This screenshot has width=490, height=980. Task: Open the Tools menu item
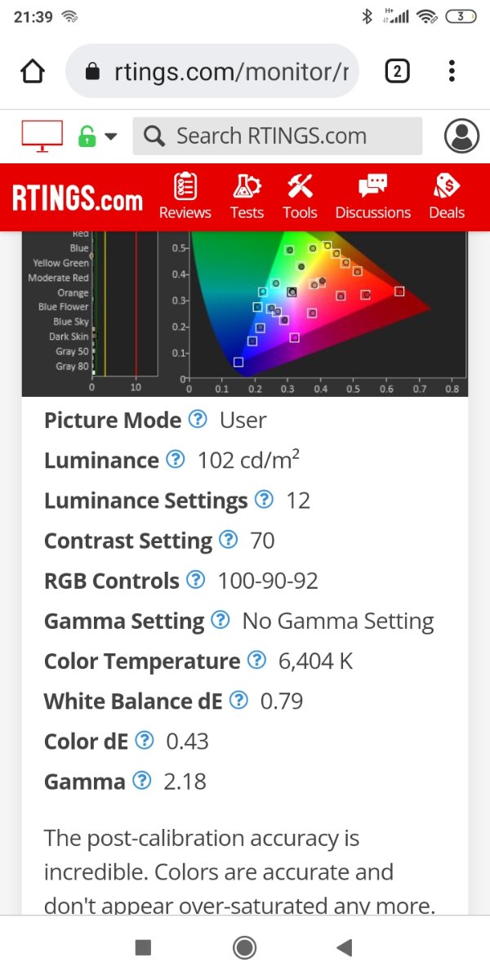point(300,197)
